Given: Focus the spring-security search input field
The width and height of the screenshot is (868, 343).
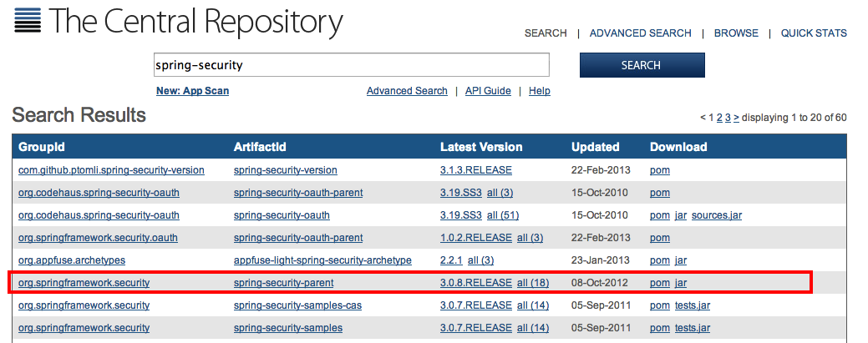Looking at the screenshot, I should coord(351,65).
